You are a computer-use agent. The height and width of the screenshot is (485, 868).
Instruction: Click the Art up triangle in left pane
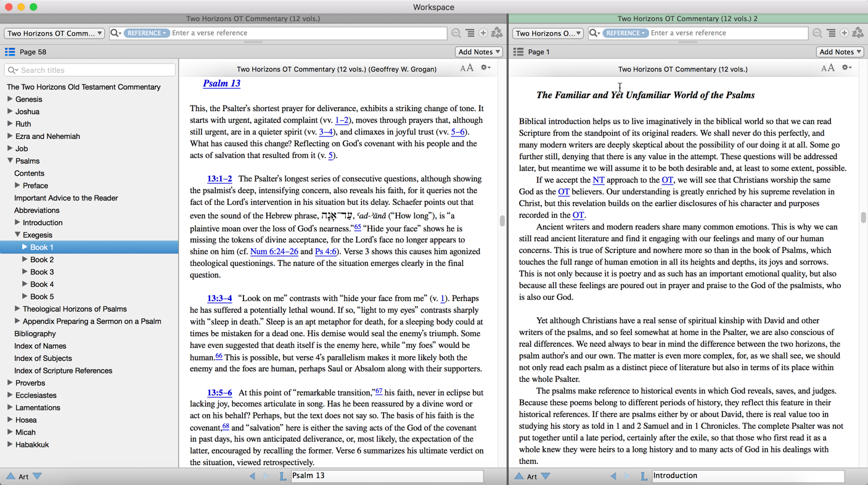click(10, 476)
